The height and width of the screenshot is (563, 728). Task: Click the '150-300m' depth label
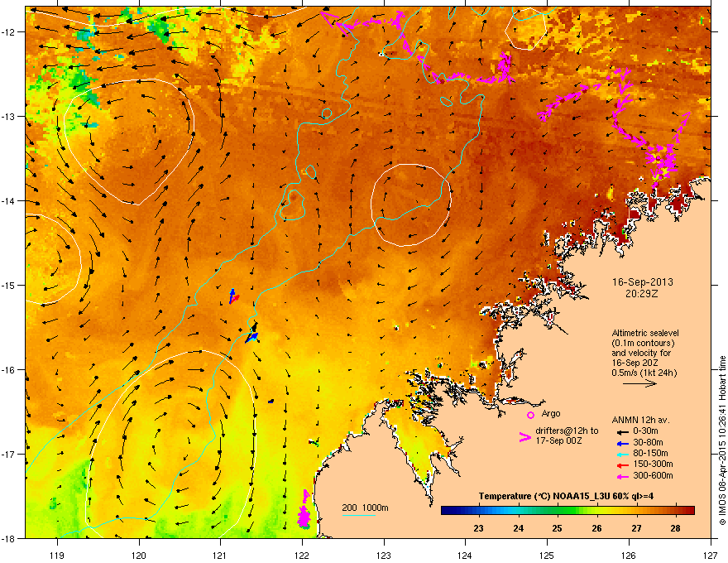[653, 464]
